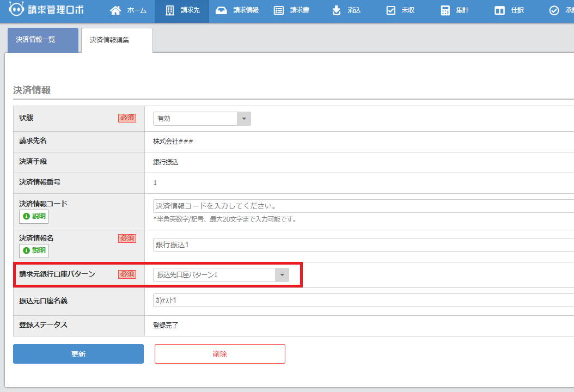Open the 承認 menu item

point(560,11)
